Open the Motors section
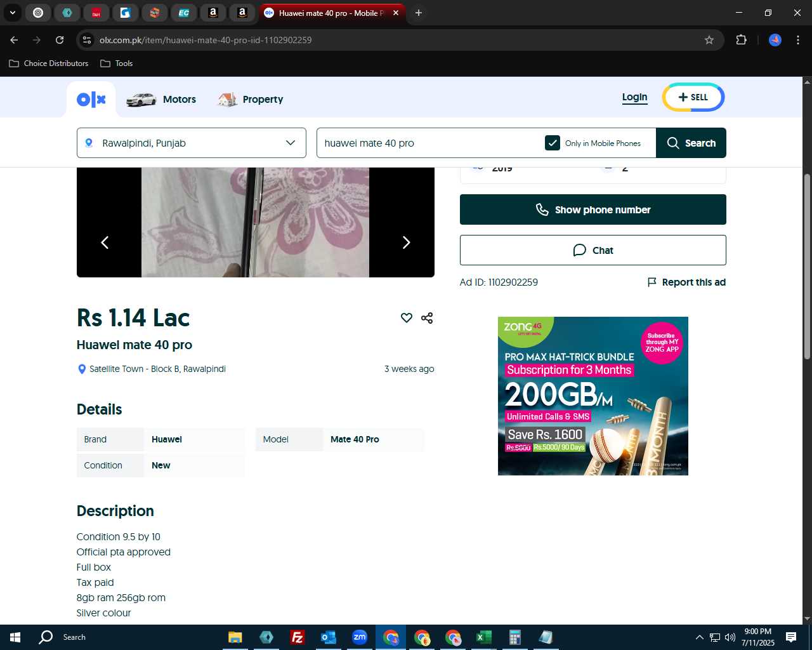The height and width of the screenshot is (650, 812). pos(161,100)
